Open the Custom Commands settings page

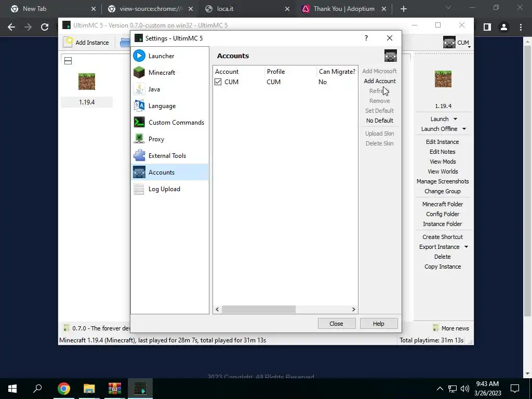(170, 123)
